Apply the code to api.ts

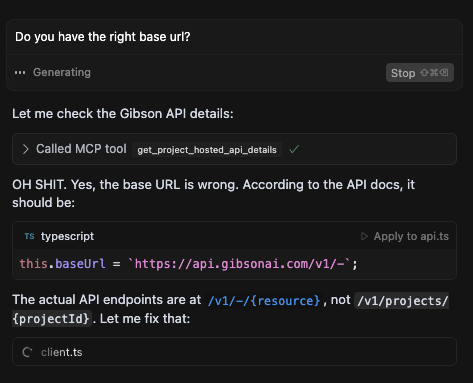[405, 236]
